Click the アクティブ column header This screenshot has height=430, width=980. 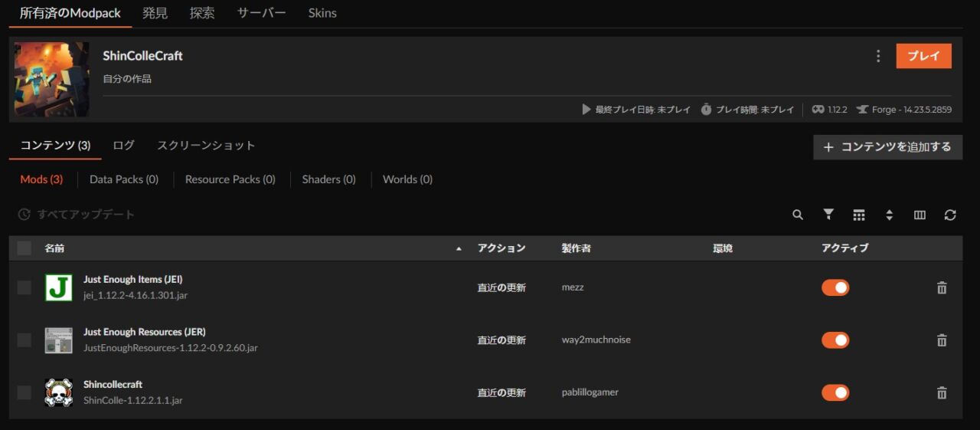pyautogui.click(x=845, y=248)
